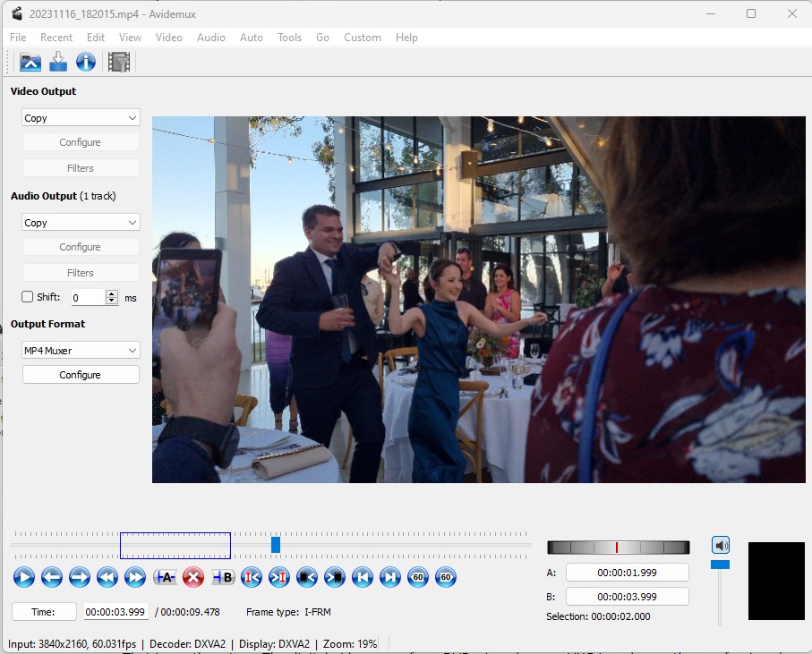The height and width of the screenshot is (654, 812).
Task: Click the red delete selection icon
Action: click(193, 577)
